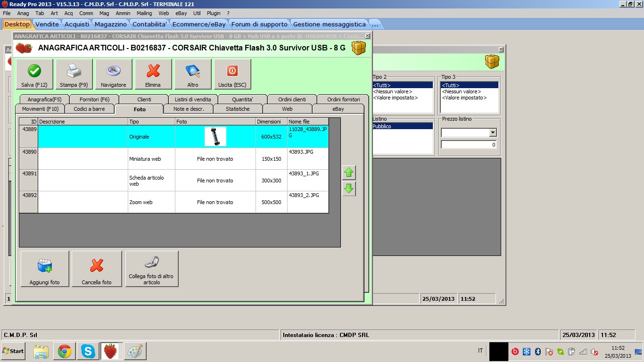Open the Note e descr. tab

pos(189,109)
